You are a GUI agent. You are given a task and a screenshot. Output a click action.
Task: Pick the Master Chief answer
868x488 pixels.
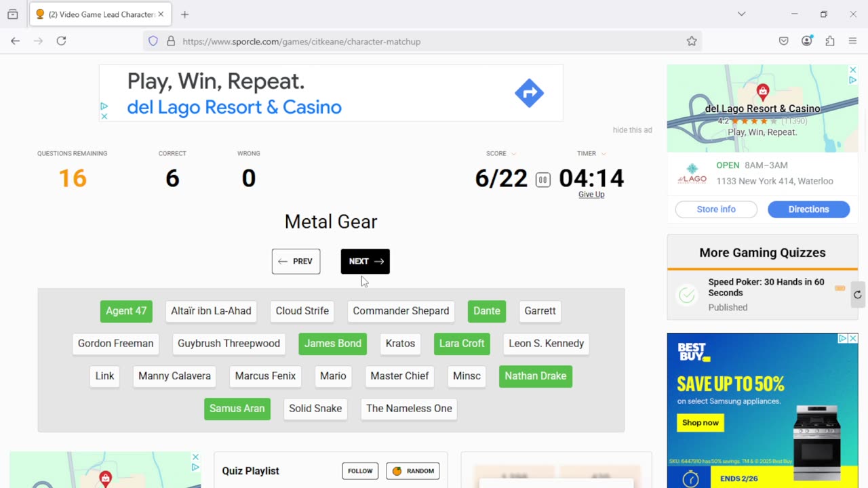(x=399, y=376)
